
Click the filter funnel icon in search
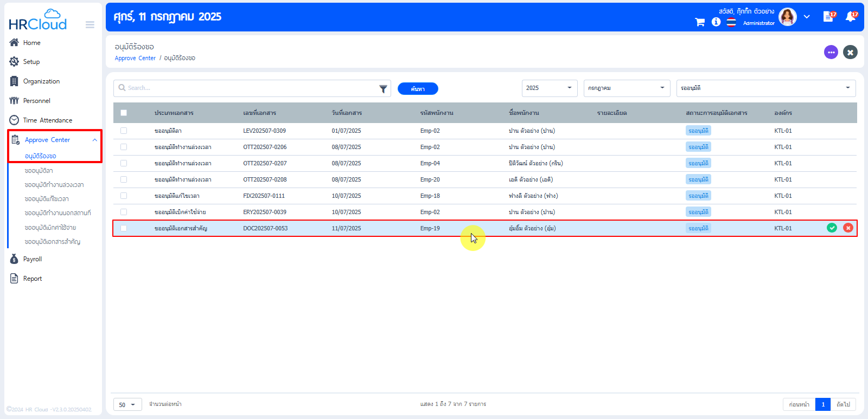point(383,89)
